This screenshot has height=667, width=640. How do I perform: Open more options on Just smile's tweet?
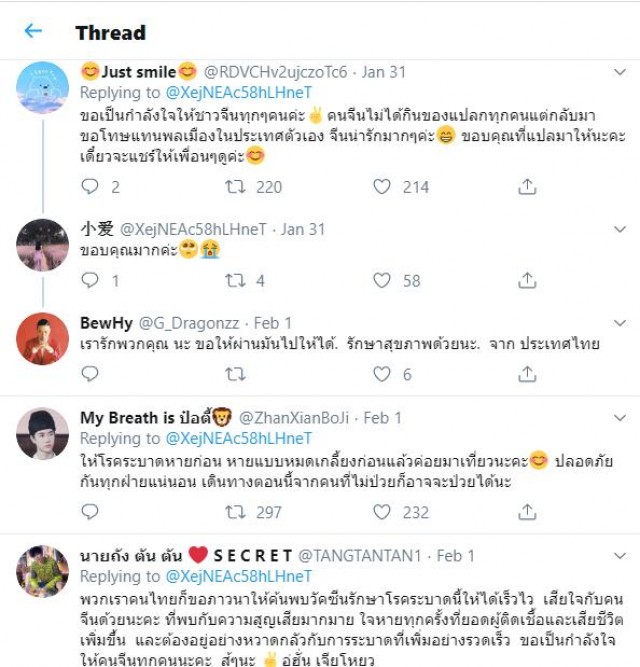620,72
